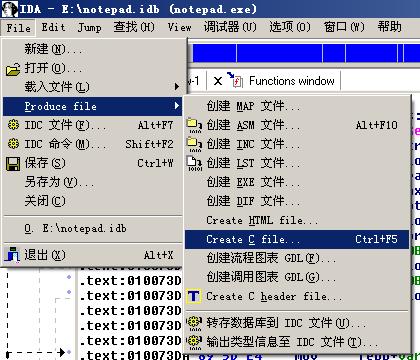Click the floppy disk icon beside 保存(S)

(13, 164)
